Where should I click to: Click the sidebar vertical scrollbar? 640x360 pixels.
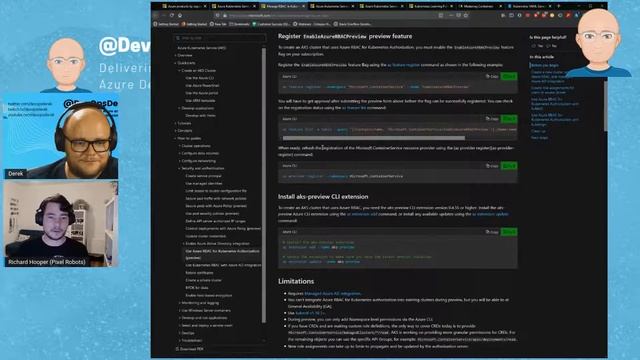pyautogui.click(x=264, y=185)
